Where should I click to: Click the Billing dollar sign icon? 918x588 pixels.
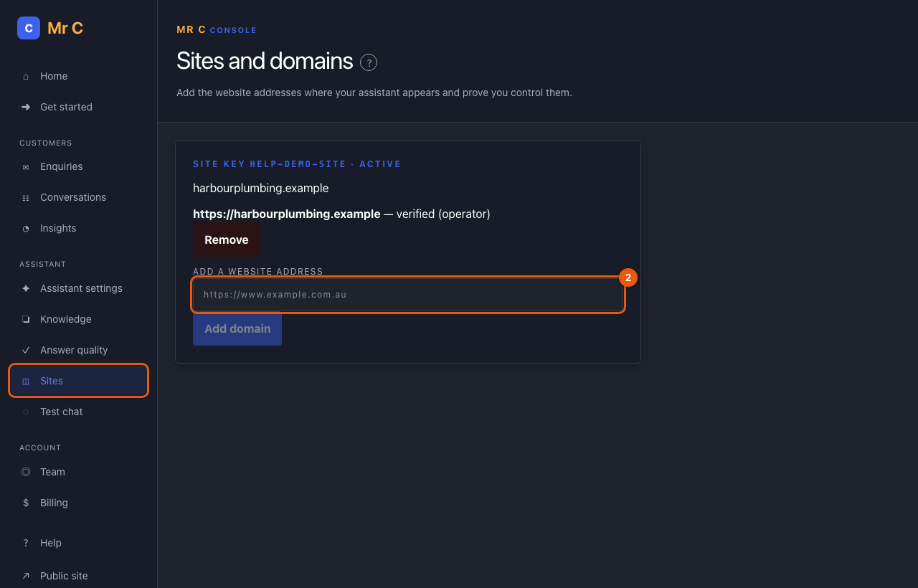tap(26, 503)
